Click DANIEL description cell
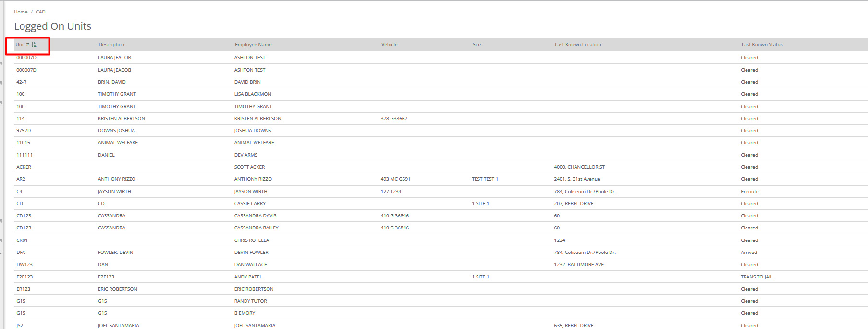This screenshot has width=868, height=329. tap(106, 155)
